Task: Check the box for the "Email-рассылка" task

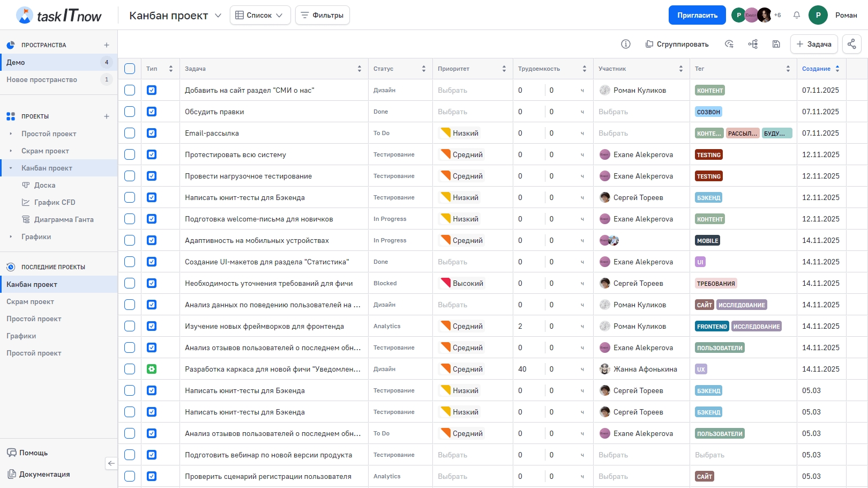Action: pyautogui.click(x=130, y=133)
